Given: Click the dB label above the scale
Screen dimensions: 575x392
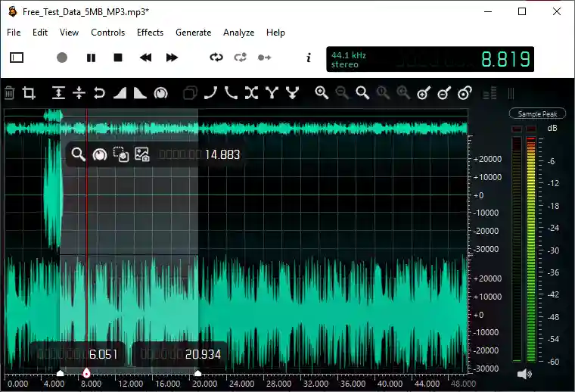Looking at the screenshot, I should coord(552,128).
